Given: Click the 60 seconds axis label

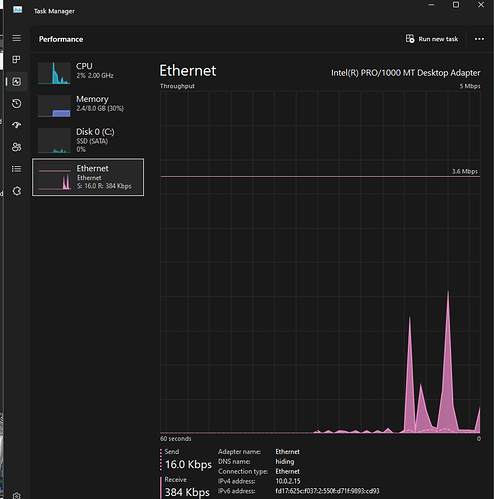Looking at the screenshot, I should click(x=176, y=439).
